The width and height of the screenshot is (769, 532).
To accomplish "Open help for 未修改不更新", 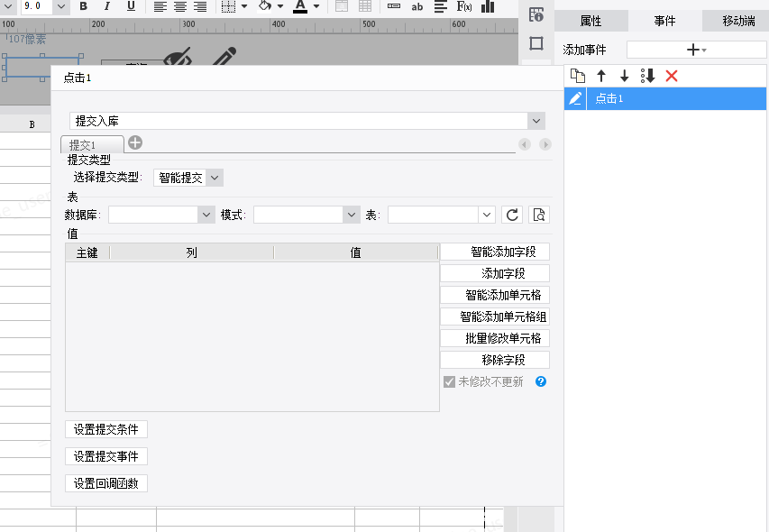I will point(540,381).
